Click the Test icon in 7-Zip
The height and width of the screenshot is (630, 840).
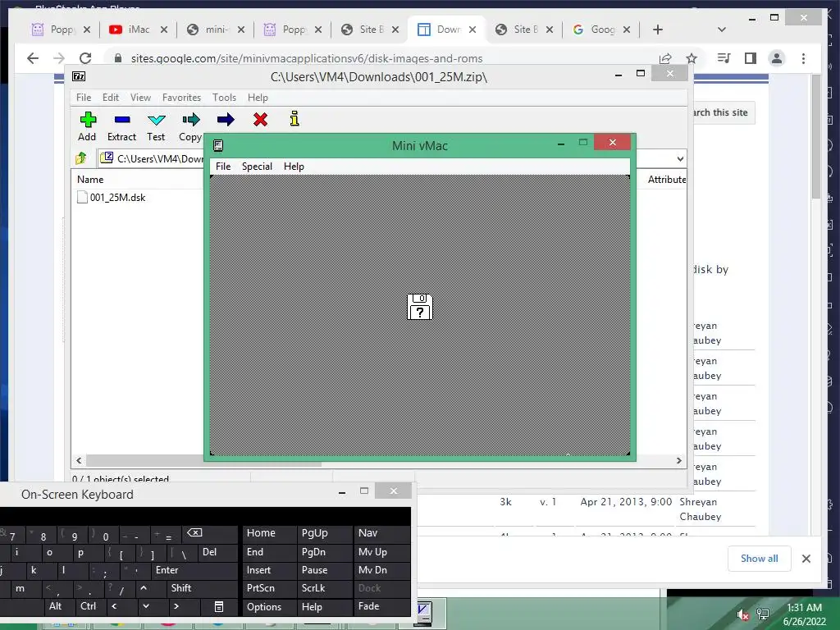coord(157,120)
